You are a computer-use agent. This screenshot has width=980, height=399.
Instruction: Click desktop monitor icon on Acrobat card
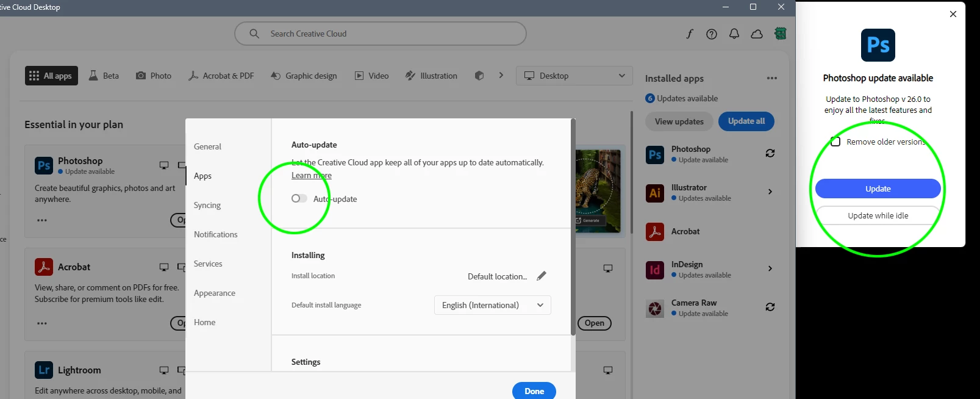(164, 267)
